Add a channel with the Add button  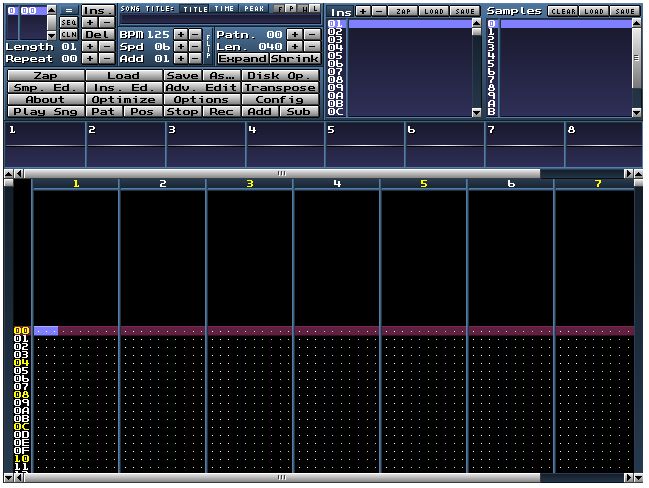[260, 111]
